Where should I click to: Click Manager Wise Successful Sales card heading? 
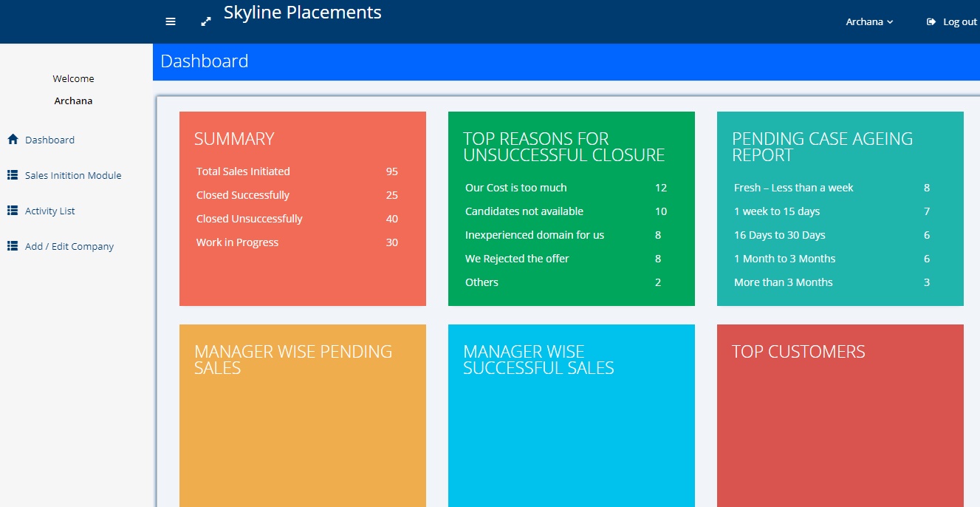point(538,360)
